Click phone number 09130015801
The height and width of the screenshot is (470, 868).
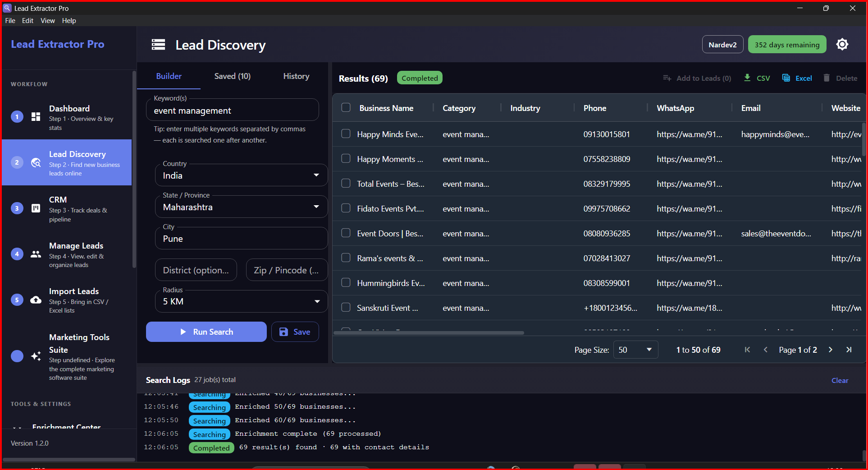point(607,134)
